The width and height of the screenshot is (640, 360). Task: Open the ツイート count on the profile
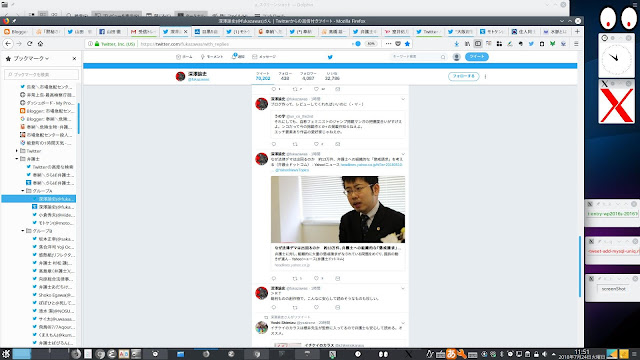(263, 76)
